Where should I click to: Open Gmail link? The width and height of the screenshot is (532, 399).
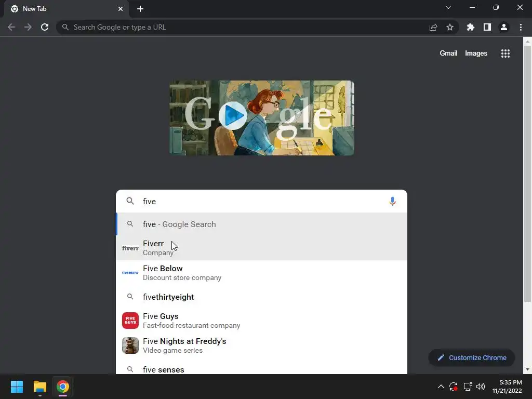(448, 54)
